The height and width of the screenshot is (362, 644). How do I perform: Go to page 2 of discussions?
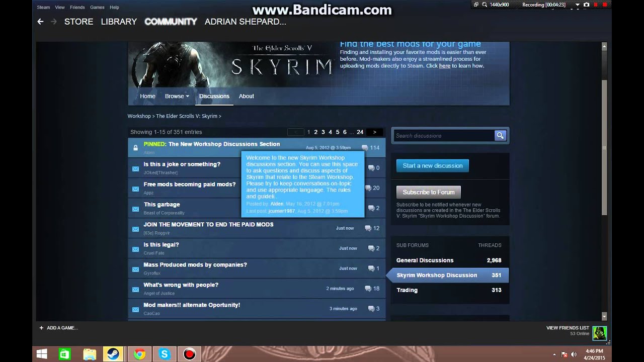316,132
